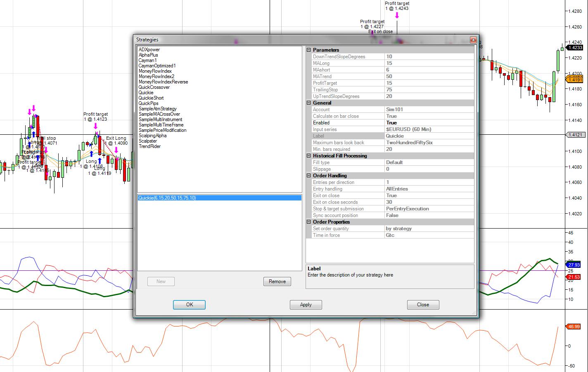Choose MoneyFlowIndexReverse in the list
The image size is (588, 372).
tap(163, 82)
